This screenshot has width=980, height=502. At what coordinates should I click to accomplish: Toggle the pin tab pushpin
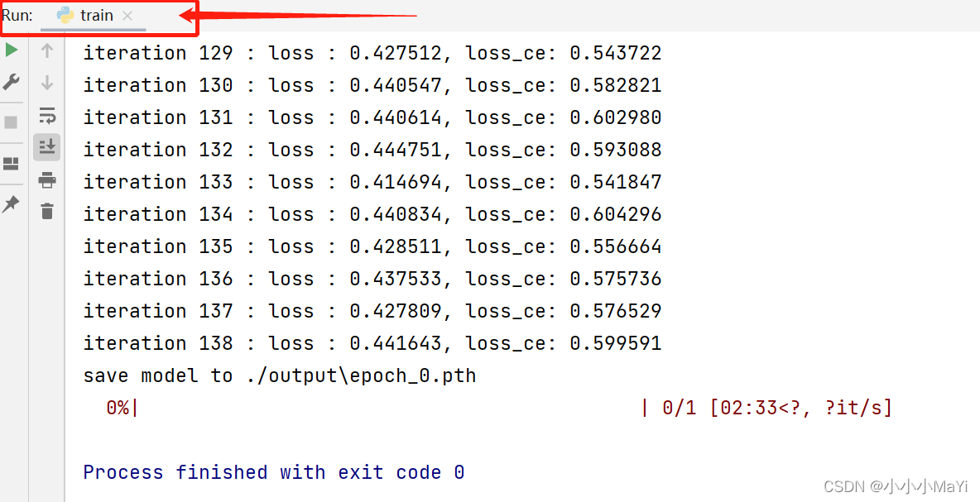click(x=11, y=204)
